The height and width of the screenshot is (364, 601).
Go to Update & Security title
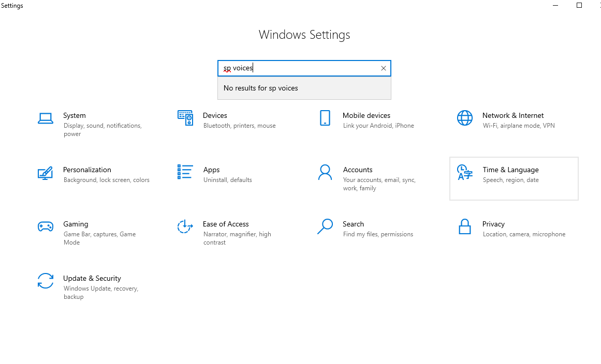point(92,279)
